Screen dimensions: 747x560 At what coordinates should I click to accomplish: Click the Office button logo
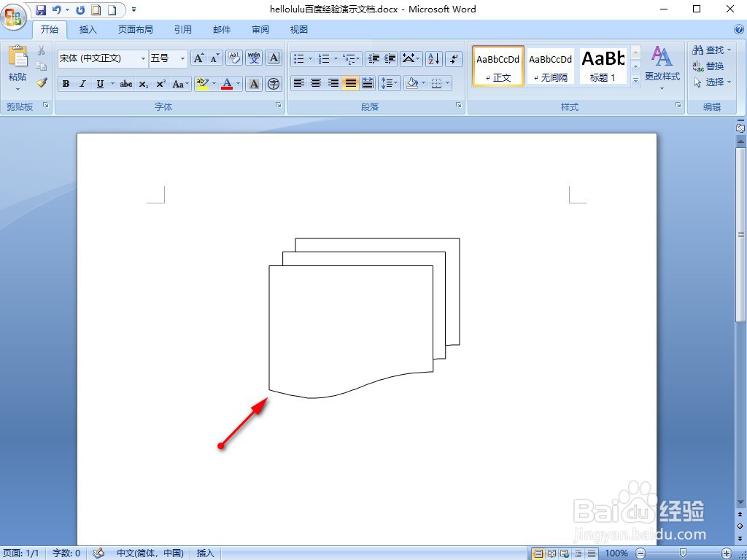coord(13,16)
